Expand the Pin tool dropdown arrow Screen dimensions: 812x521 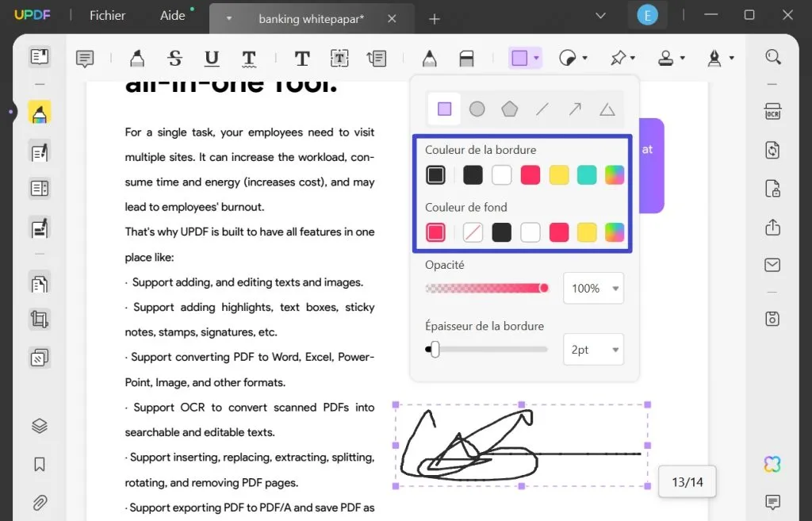(x=633, y=58)
